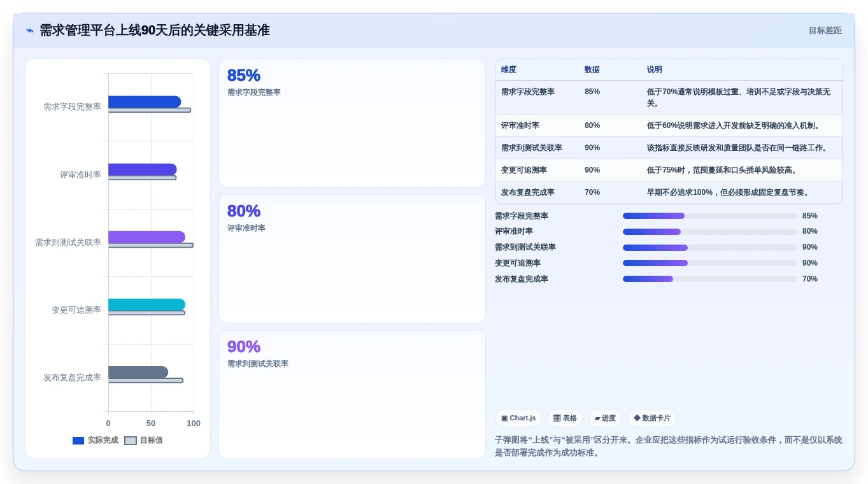
Task: Click the blue 需求字段完整率 actual bar in chart
Action: [x=145, y=102]
